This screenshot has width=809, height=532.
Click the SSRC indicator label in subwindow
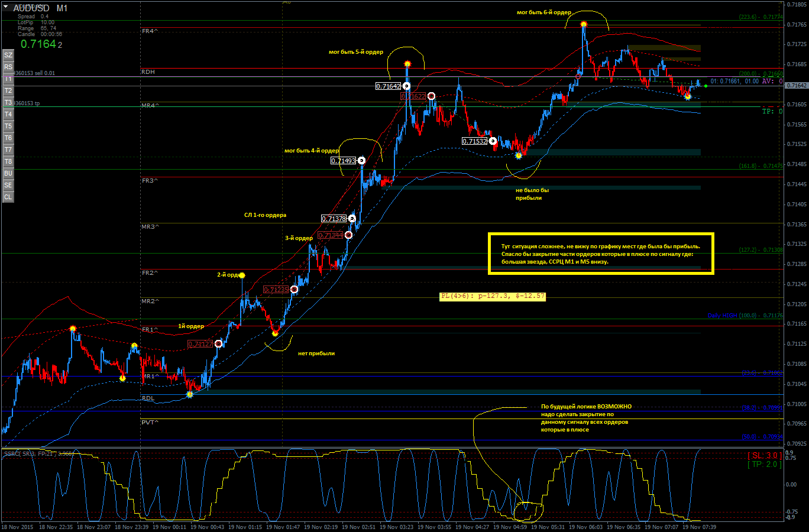tap(39, 454)
